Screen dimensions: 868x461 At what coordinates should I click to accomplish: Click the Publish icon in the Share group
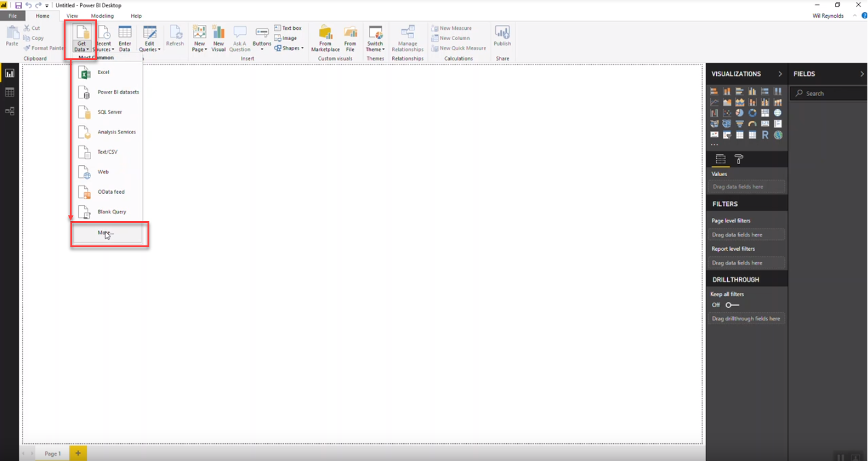click(x=502, y=36)
